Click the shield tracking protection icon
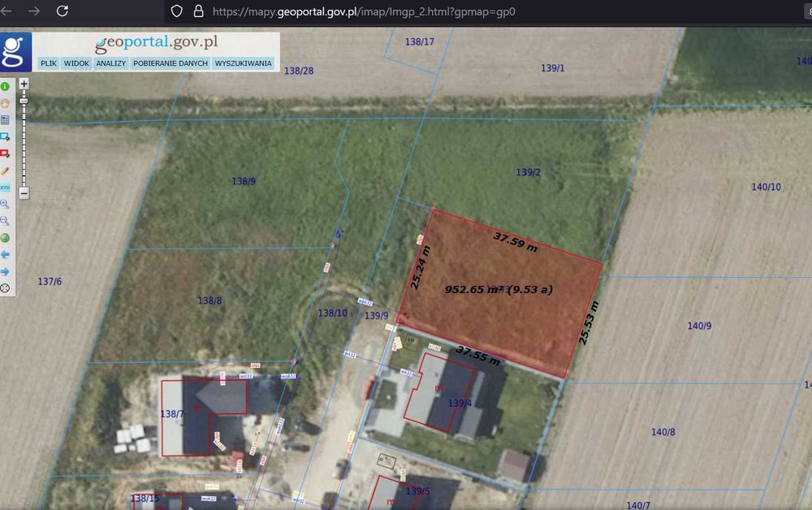812x510 pixels. click(x=176, y=11)
